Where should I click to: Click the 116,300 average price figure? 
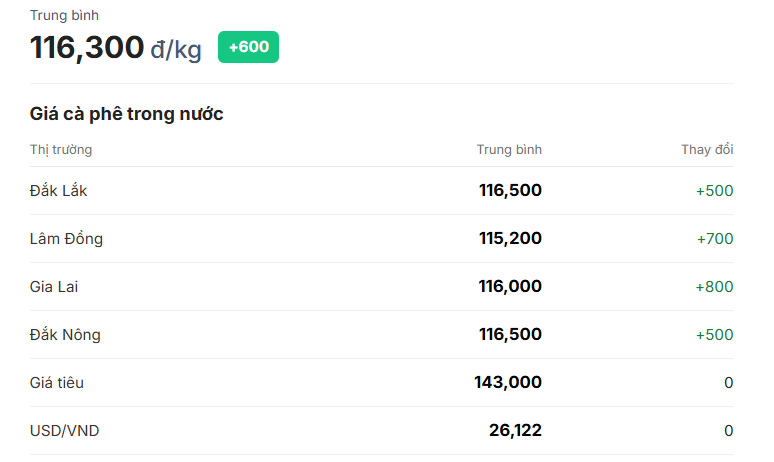coord(87,47)
